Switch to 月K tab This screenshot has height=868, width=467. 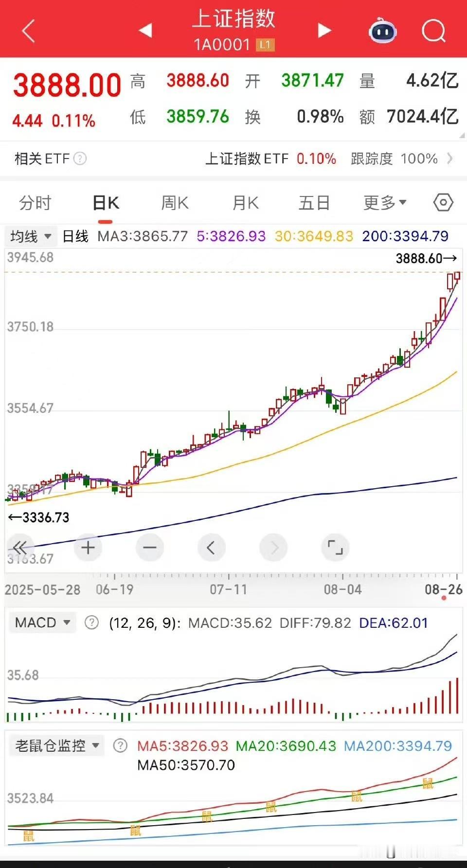[x=245, y=203]
